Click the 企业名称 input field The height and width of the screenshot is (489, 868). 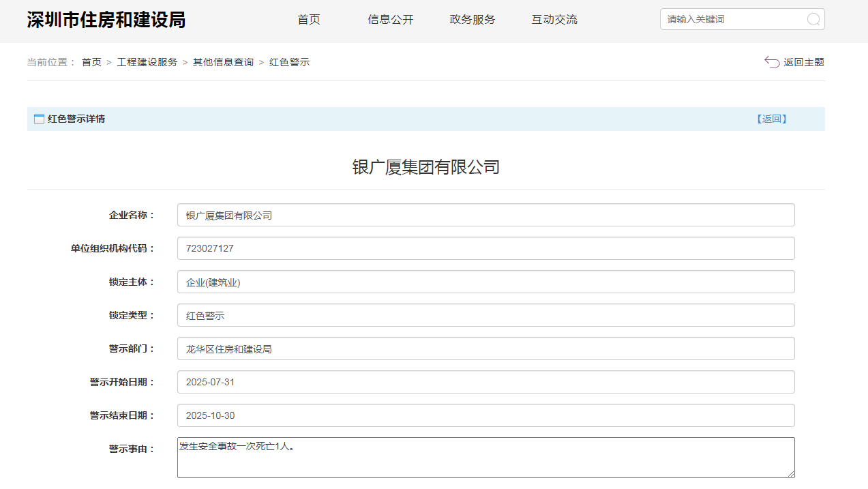485,215
